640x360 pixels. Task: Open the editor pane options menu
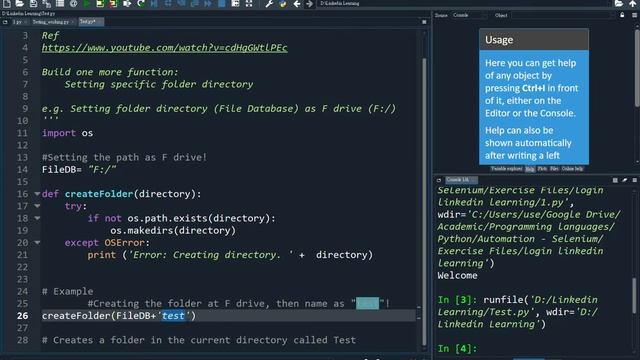tap(424, 22)
